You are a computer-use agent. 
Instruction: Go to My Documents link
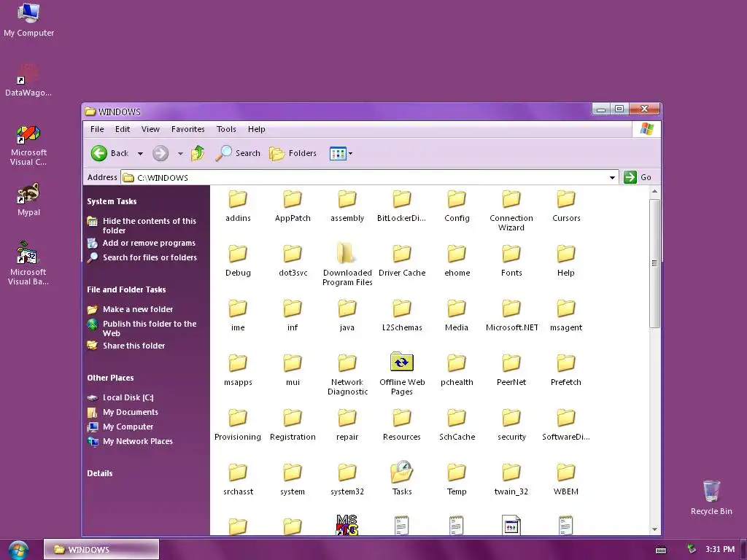click(123, 413)
